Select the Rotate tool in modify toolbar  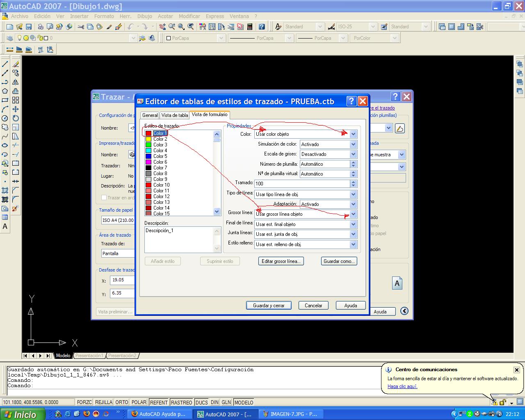click(16, 118)
